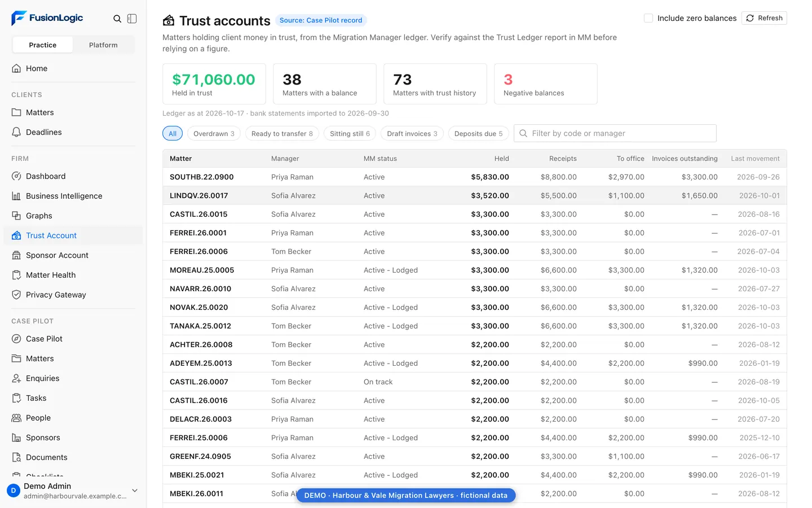
Task: Show Sitting still matters
Action: (350, 133)
